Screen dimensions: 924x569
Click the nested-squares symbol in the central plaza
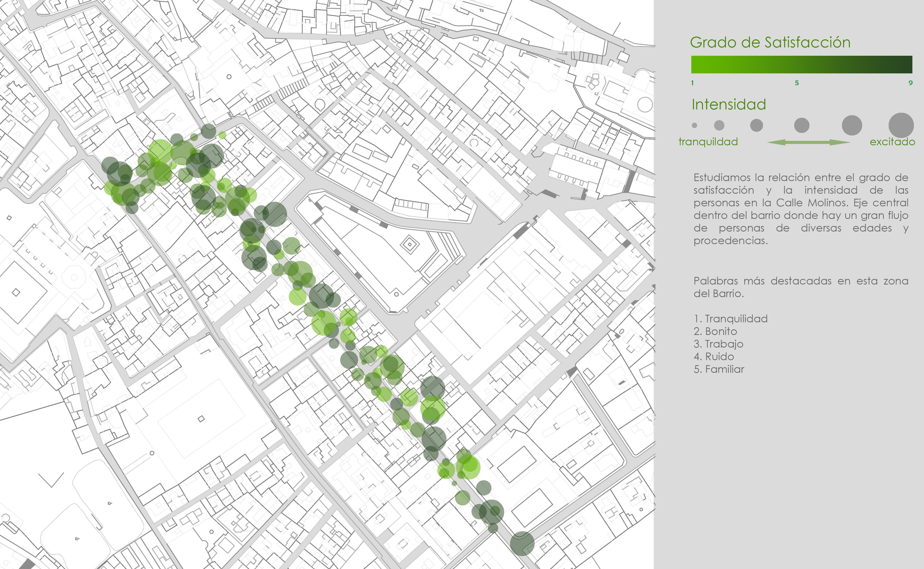point(410,245)
